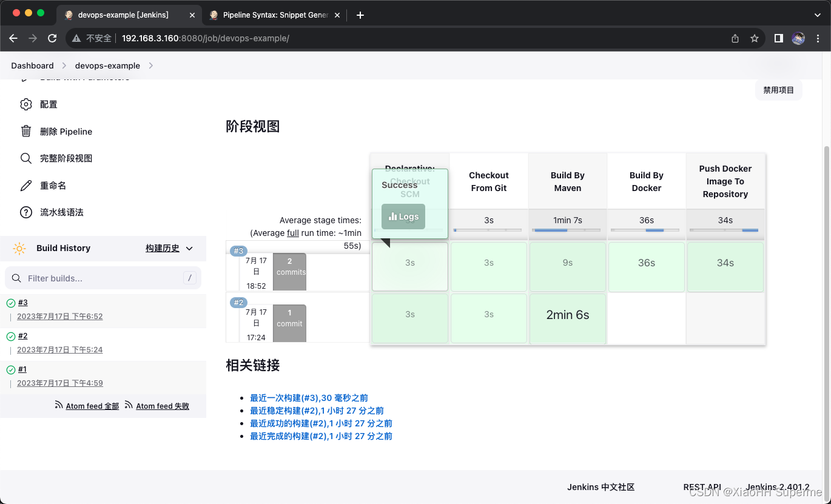Viewport: 831px width, 504px height.
Task: Open build #1 link in Build History
Action: click(x=22, y=369)
